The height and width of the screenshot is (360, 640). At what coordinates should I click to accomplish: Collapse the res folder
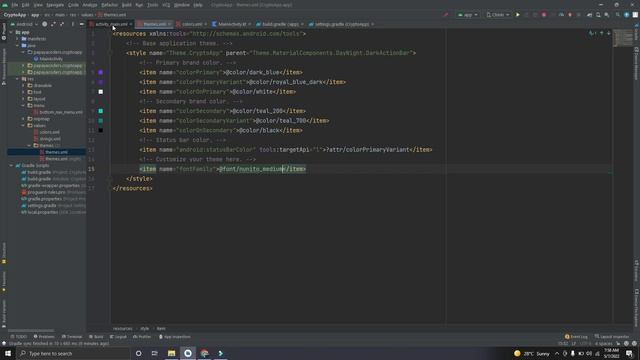coord(18,79)
